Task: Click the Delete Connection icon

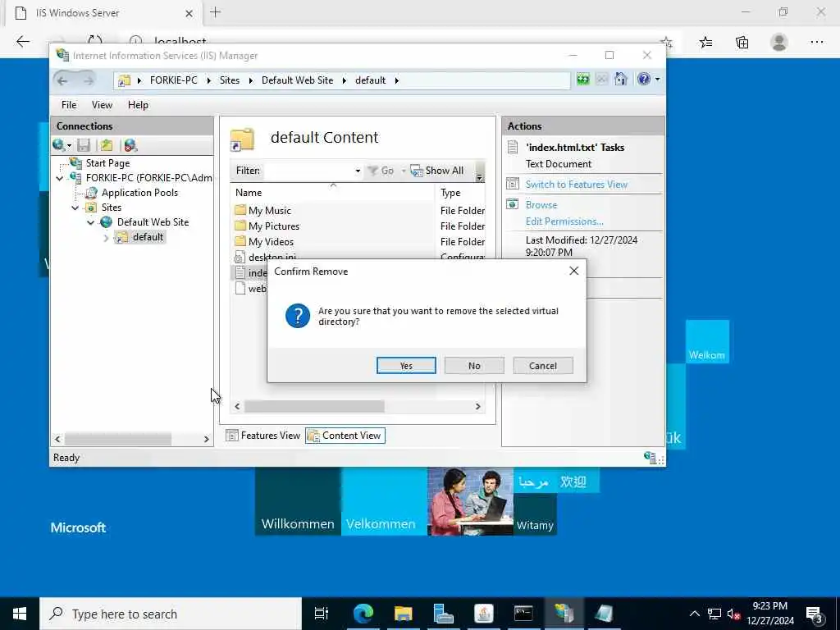Action: (x=130, y=145)
